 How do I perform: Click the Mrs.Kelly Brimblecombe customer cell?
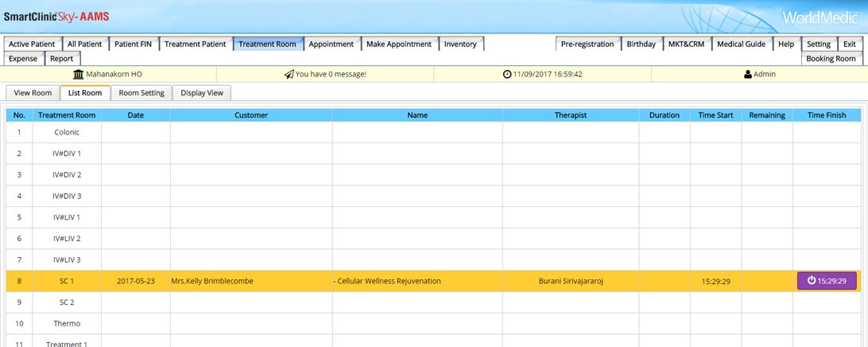(212, 281)
